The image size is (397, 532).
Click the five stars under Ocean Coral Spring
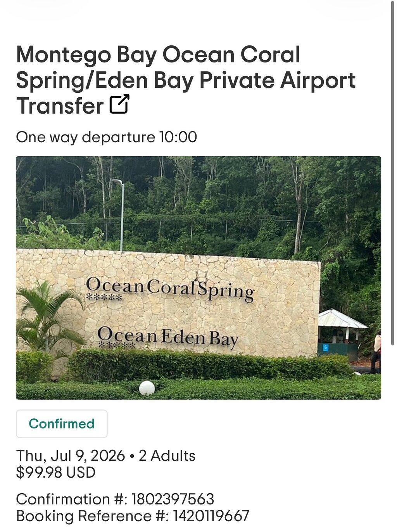click(104, 298)
